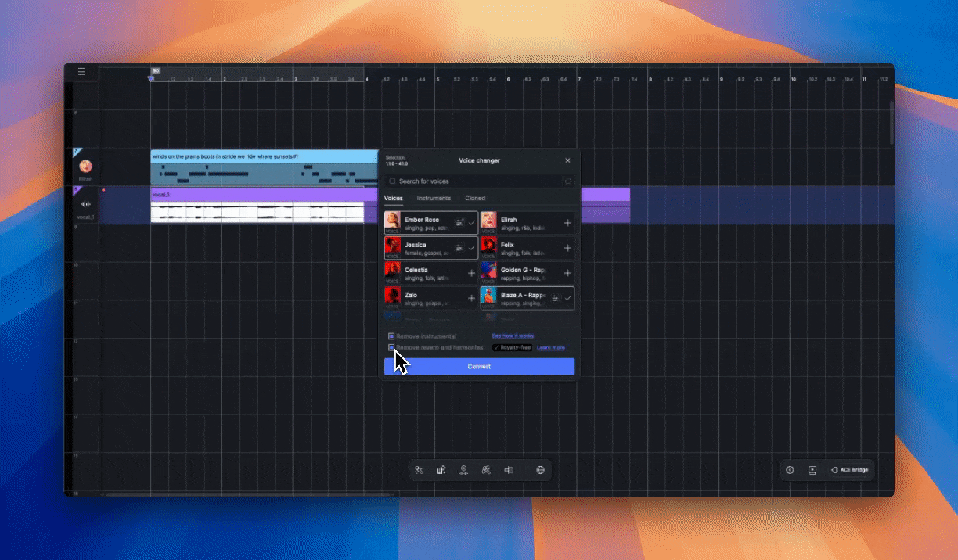Screen dimensions: 958x560
Task: Switch to the Instruments tab
Action: [x=433, y=199]
